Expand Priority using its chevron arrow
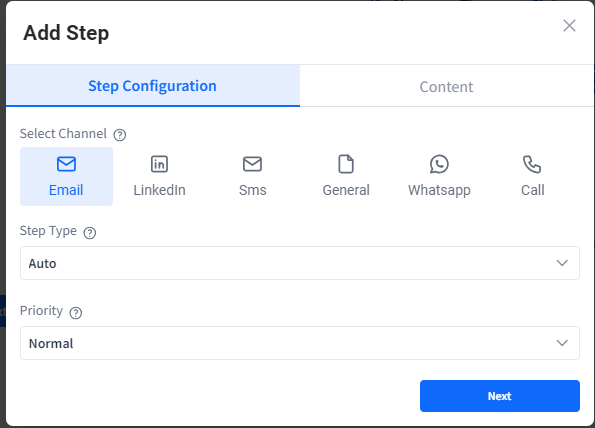The image size is (595, 428). click(x=562, y=343)
